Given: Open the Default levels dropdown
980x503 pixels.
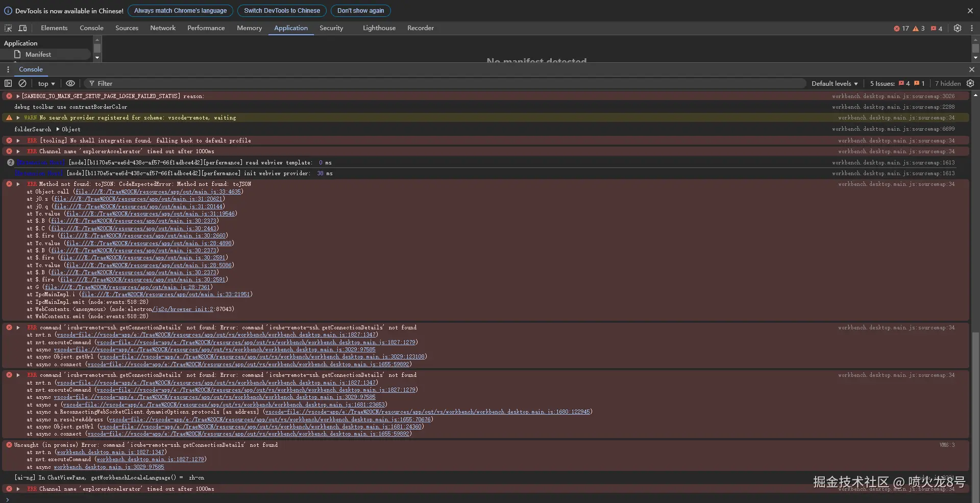Looking at the screenshot, I should [x=835, y=84].
